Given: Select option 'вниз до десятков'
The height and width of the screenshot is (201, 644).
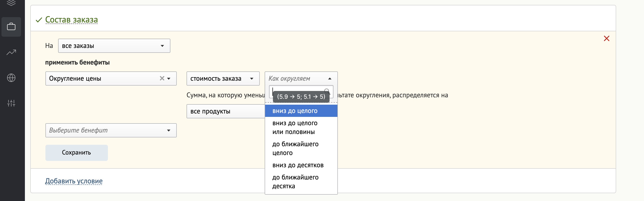Looking at the screenshot, I should point(301,165).
